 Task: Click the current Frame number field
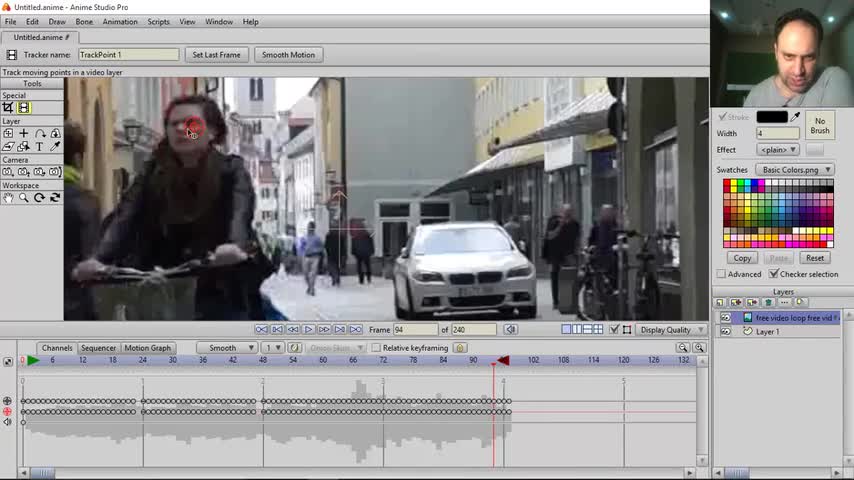point(415,330)
